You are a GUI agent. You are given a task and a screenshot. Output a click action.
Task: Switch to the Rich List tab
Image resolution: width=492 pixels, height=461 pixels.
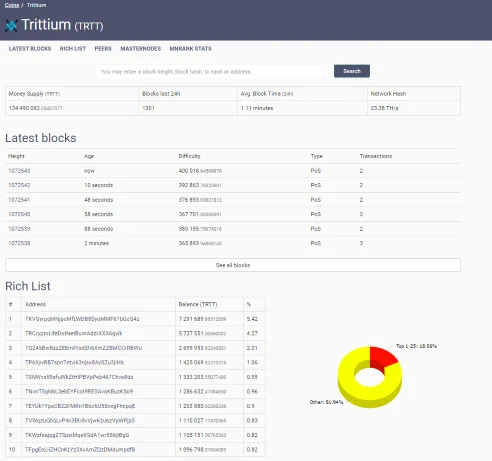pyautogui.click(x=73, y=49)
